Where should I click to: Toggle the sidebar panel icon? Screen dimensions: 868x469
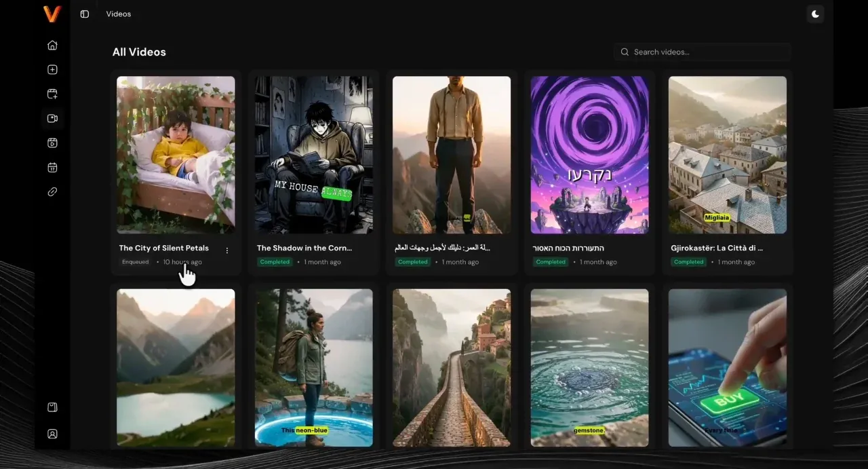point(85,14)
